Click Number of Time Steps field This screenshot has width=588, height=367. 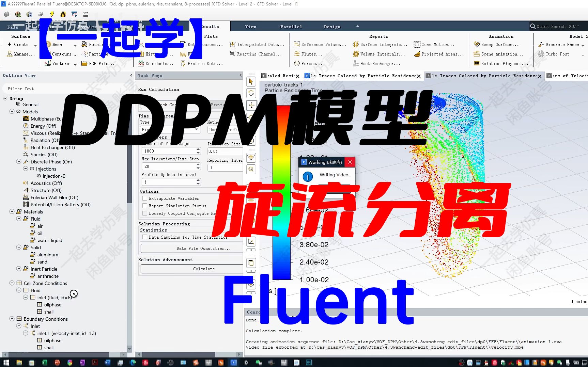[x=169, y=151]
